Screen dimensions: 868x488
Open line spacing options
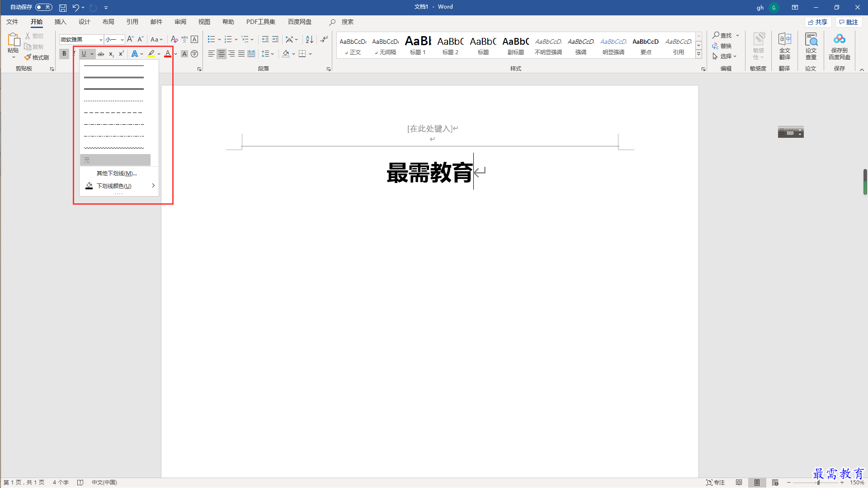click(268, 54)
